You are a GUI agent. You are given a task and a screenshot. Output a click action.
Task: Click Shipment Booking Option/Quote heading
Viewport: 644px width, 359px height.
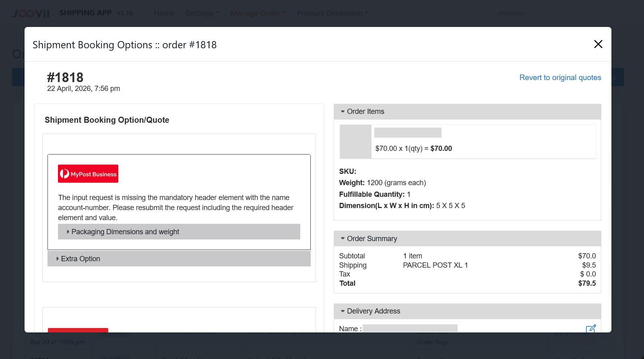click(x=107, y=120)
